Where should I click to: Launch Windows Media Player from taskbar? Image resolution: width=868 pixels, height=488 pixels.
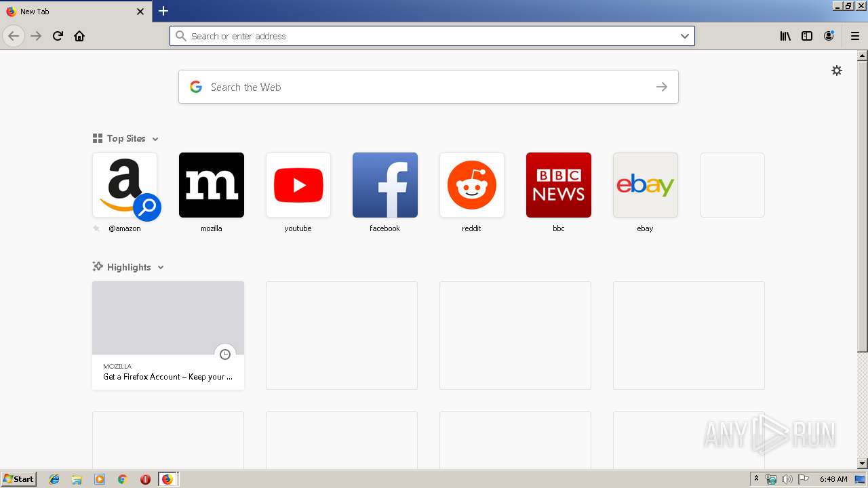click(x=100, y=479)
